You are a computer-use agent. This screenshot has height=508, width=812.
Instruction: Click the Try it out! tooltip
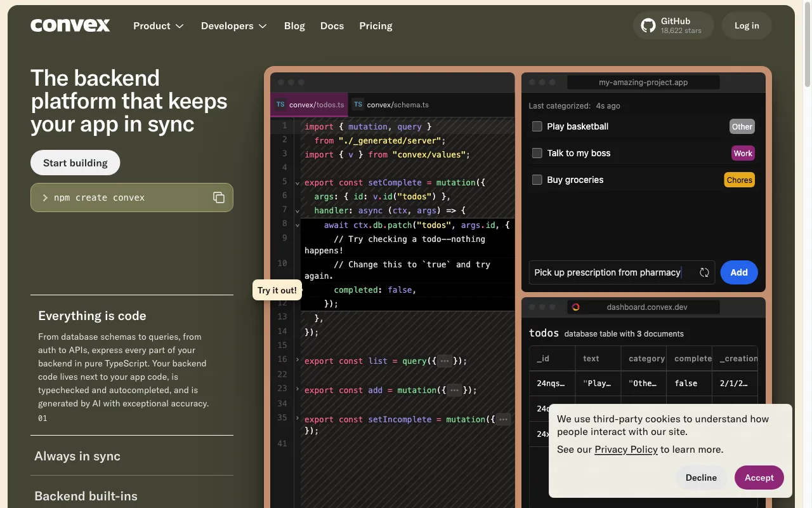click(x=277, y=290)
